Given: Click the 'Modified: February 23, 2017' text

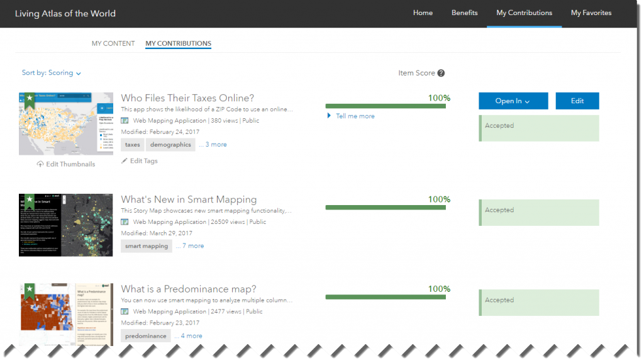Looking at the screenshot, I should click(160, 323).
